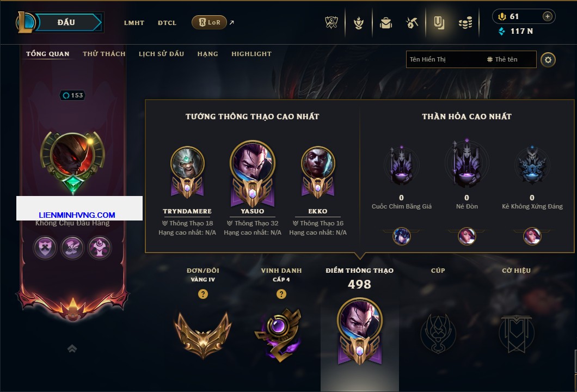
Task: Click the ĐẤU play button
Action: tap(67, 22)
